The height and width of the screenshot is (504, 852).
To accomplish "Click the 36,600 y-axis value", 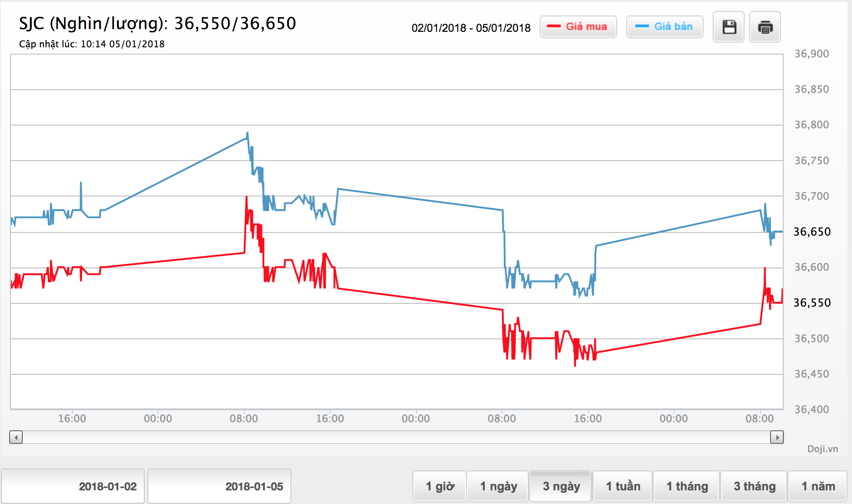I will pos(811,267).
